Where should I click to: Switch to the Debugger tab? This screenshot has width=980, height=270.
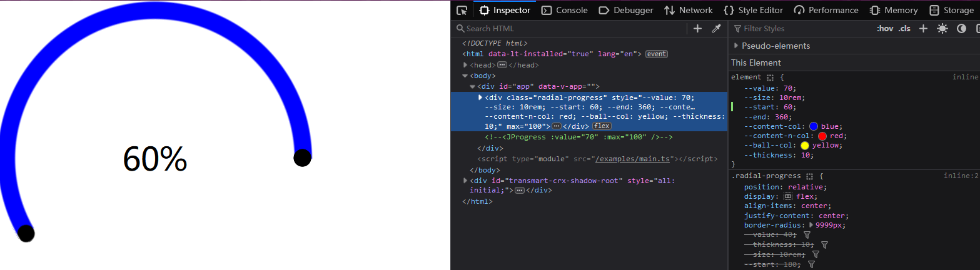tap(626, 10)
